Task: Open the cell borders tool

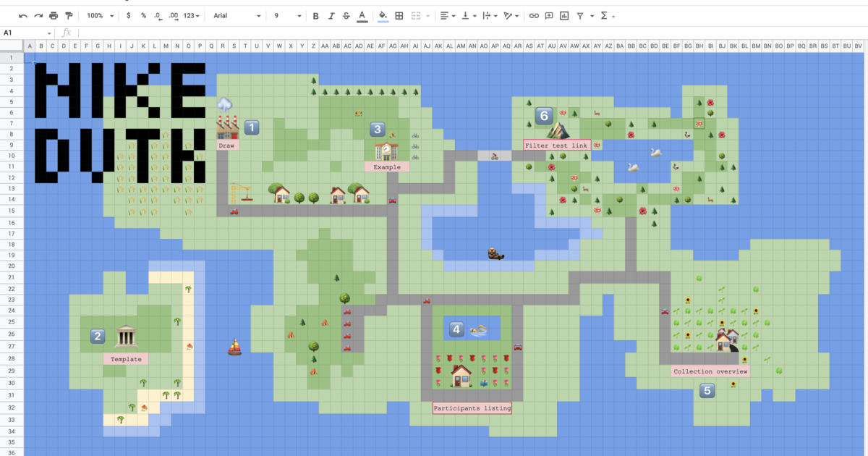Action: [399, 15]
